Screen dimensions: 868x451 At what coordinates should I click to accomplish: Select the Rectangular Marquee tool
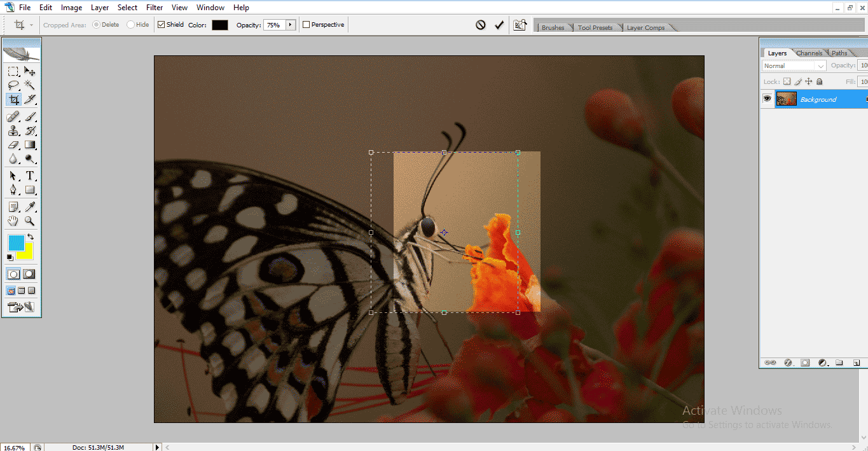13,71
